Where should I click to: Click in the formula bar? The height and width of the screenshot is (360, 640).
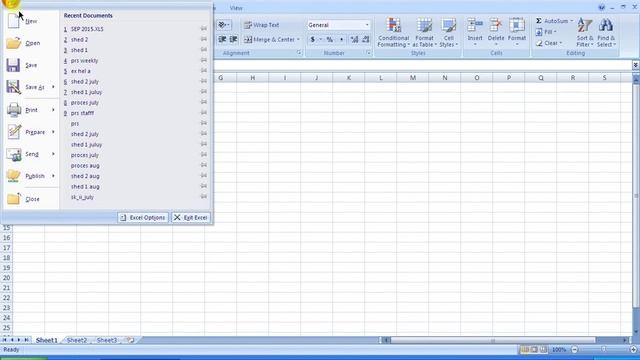pyautogui.click(x=422, y=65)
